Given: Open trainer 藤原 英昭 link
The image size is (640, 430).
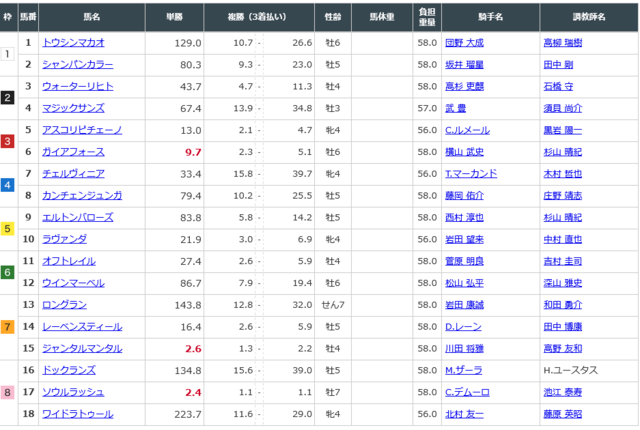Looking at the screenshot, I should (561, 413).
